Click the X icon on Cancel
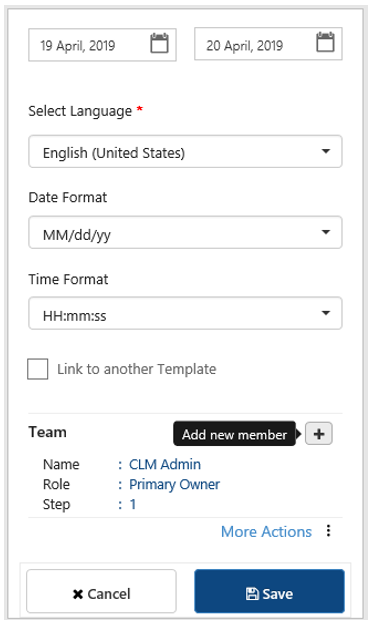 [78, 594]
